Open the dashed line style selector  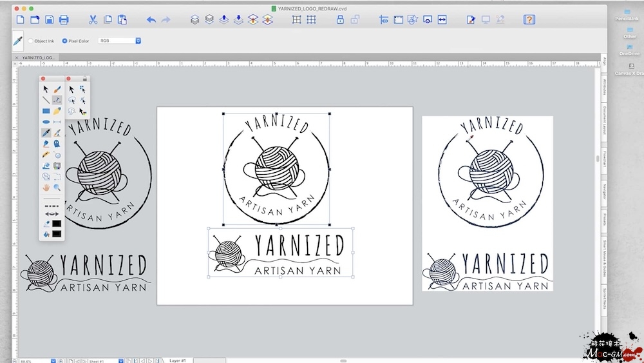coord(52,205)
